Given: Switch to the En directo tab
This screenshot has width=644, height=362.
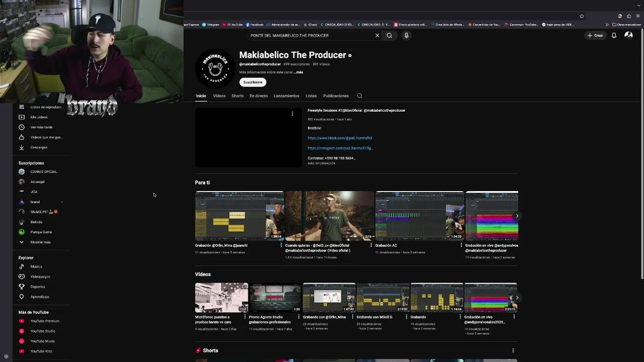Looking at the screenshot, I should point(259,96).
